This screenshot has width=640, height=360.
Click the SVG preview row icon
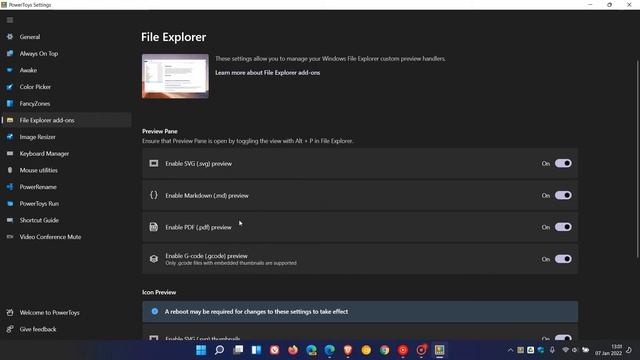click(x=153, y=163)
